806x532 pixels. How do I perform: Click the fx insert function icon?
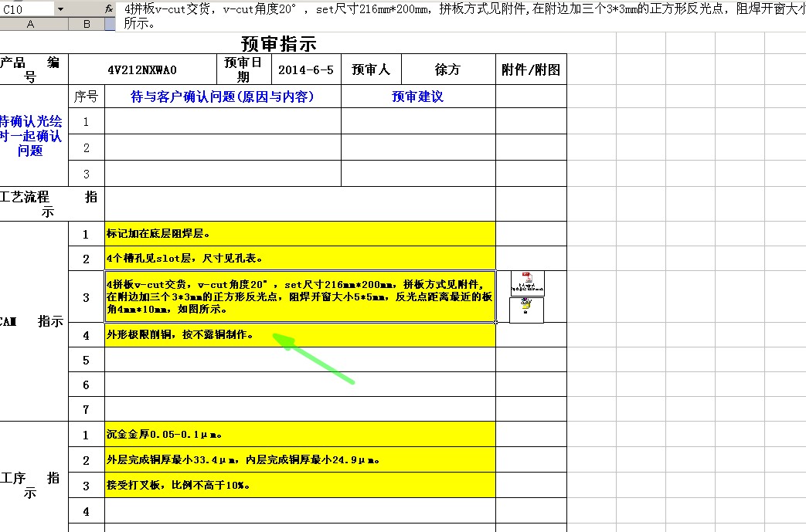[108, 8]
